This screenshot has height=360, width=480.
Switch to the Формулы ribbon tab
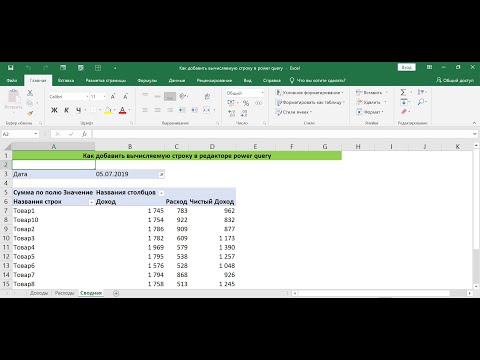coord(147,80)
